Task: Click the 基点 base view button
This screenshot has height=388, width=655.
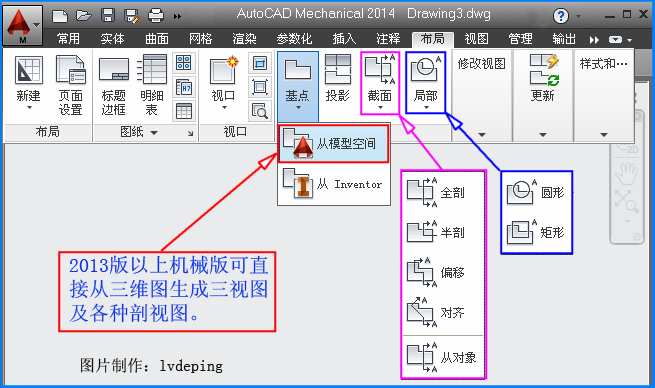Action: [x=298, y=86]
